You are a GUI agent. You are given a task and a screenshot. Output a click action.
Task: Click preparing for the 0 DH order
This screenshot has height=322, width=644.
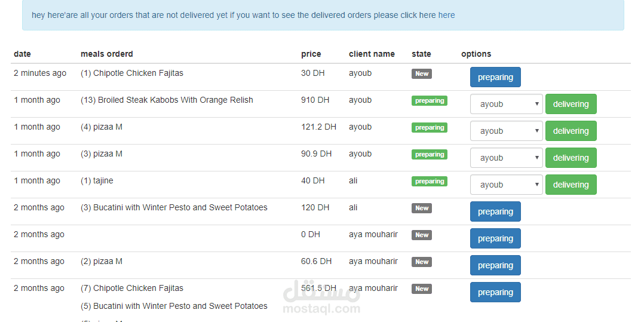click(495, 238)
